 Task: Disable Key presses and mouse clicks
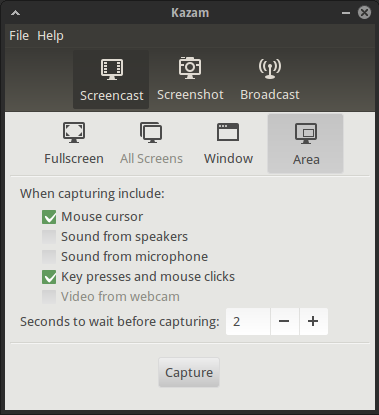(49, 277)
